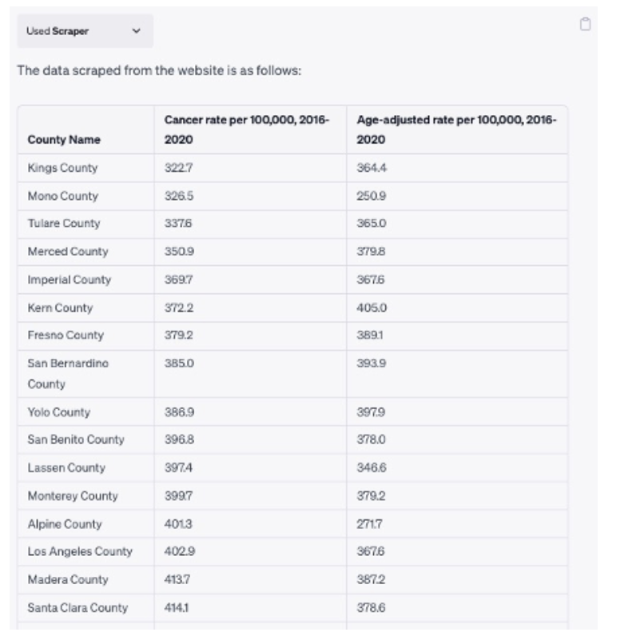Expand the Used Scraper dropdown
The height and width of the screenshot is (644, 644).
point(85,31)
